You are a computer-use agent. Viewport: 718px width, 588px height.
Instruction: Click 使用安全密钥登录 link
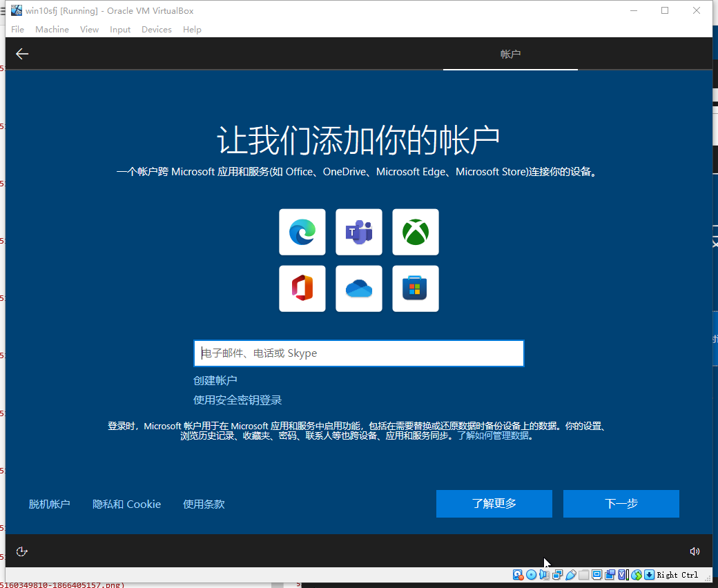(237, 400)
